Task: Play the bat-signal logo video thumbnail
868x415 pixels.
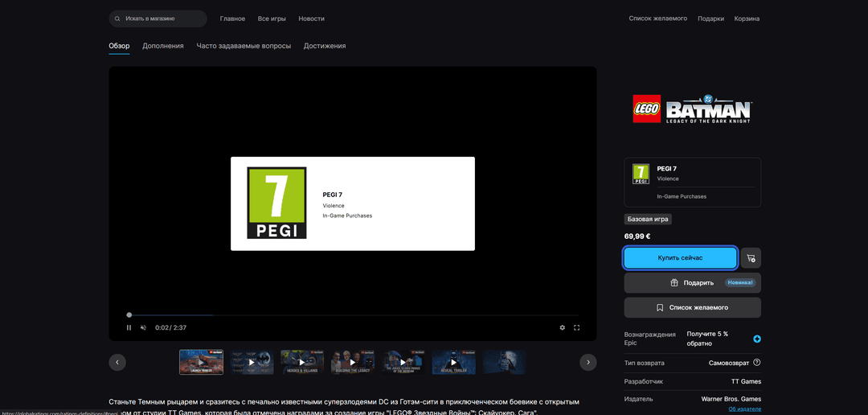Action: pyautogui.click(x=252, y=363)
